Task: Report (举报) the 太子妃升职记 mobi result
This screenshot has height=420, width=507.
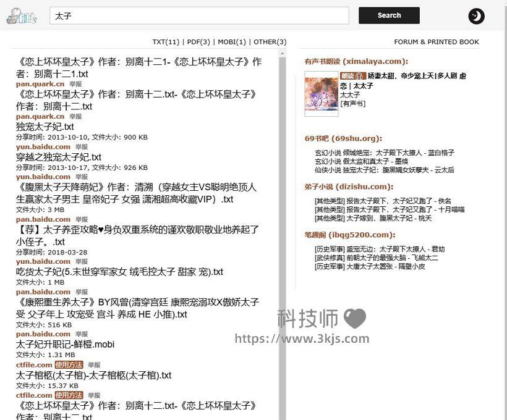Action: (94, 365)
